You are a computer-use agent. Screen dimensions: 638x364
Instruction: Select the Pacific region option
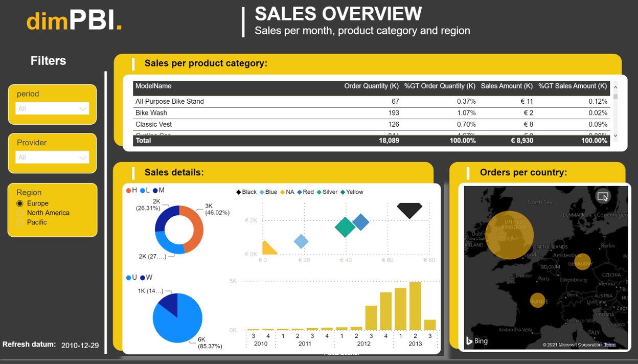[20, 222]
